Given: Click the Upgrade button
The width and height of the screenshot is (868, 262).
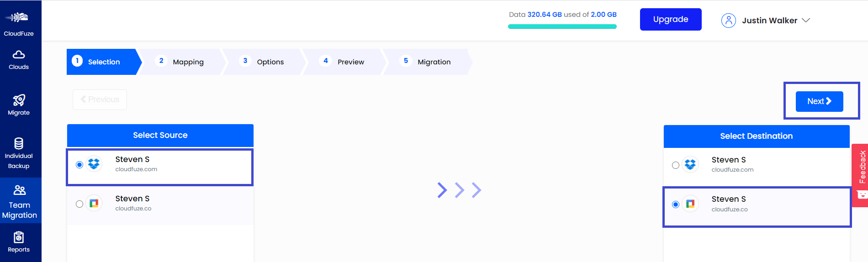Looking at the screenshot, I should (671, 19).
